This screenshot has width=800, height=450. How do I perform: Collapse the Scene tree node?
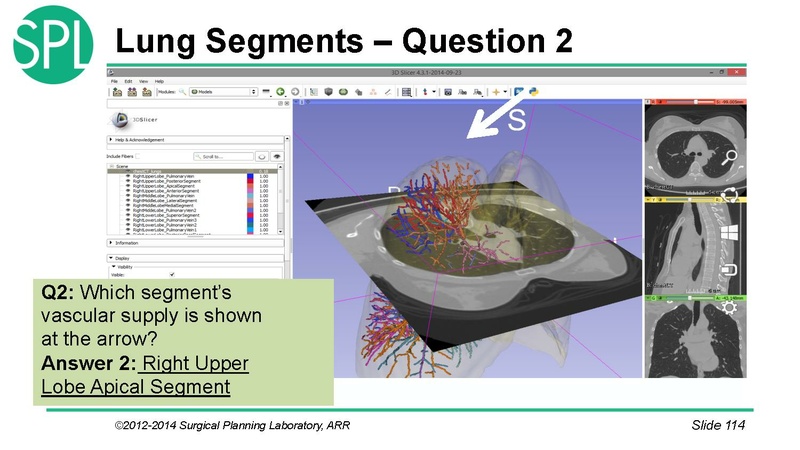pos(111,166)
